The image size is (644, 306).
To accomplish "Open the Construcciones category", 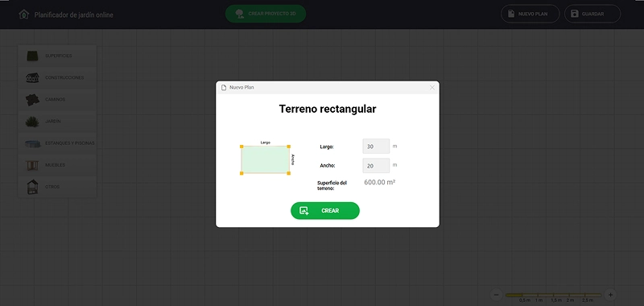I will (x=57, y=77).
